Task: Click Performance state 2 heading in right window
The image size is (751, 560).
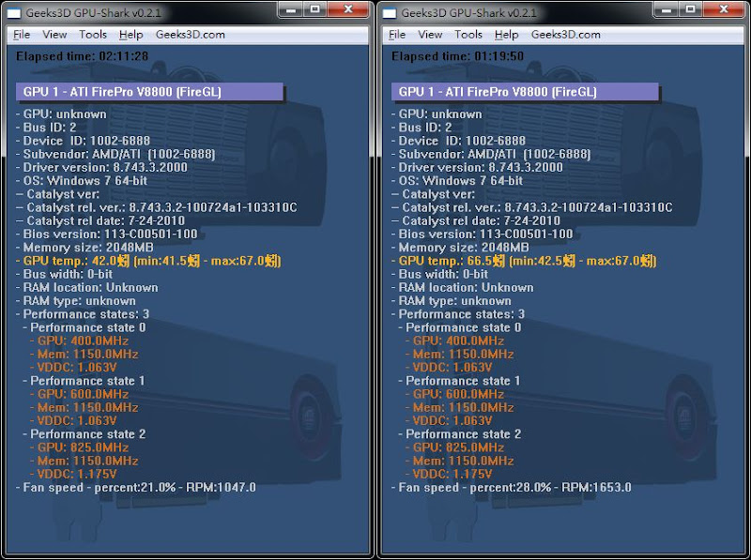Action: [x=460, y=434]
